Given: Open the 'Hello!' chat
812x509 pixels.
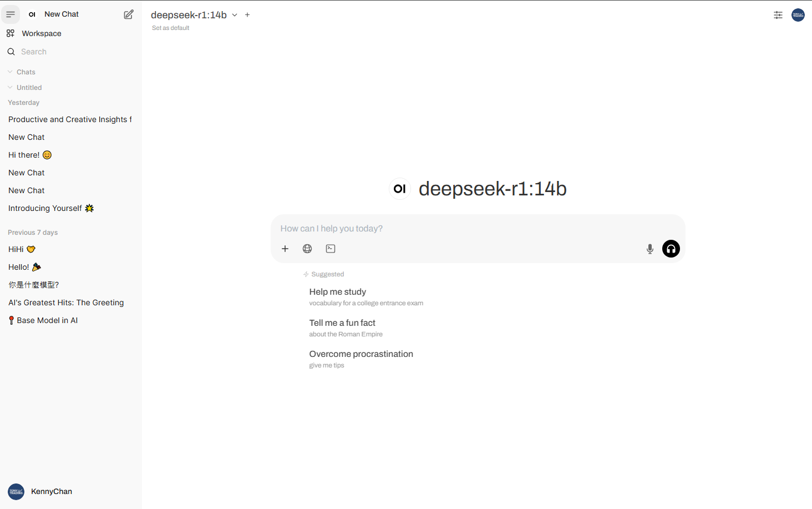Looking at the screenshot, I should pos(24,267).
